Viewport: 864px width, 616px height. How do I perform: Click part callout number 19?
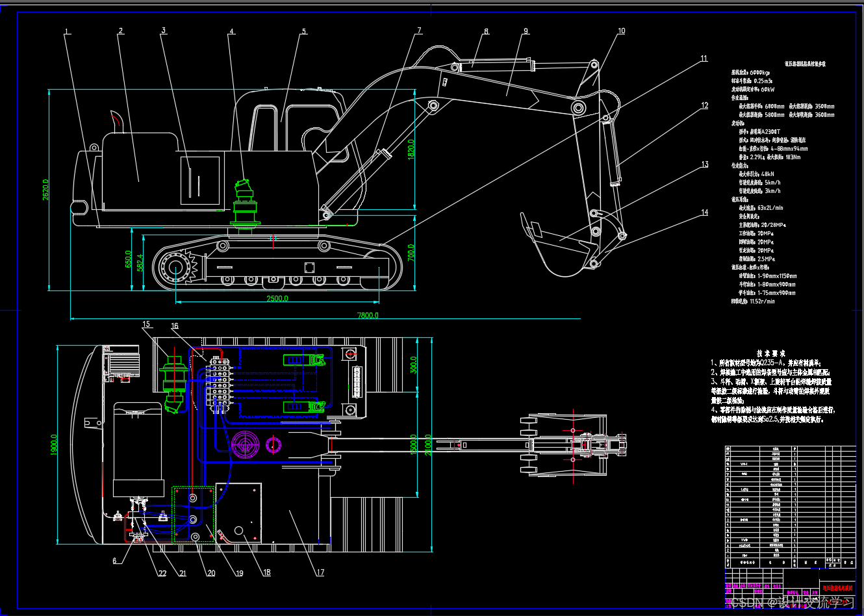click(x=240, y=573)
